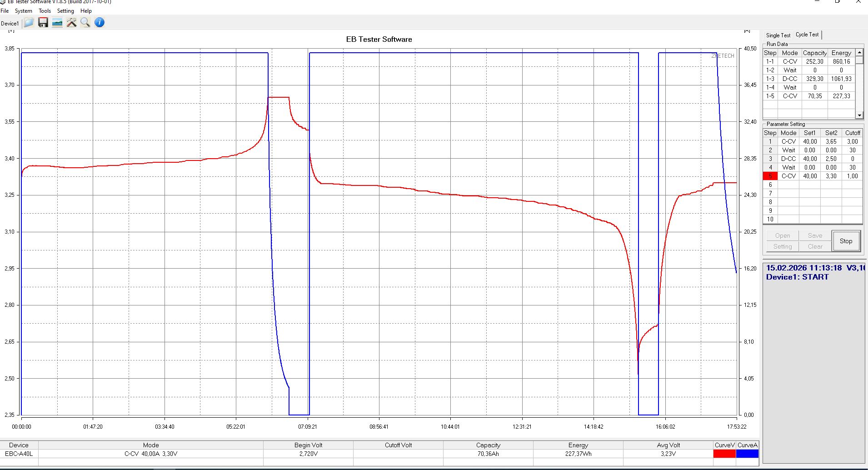Click the red CurveV color swatch
The image size is (868, 470).
724,454
